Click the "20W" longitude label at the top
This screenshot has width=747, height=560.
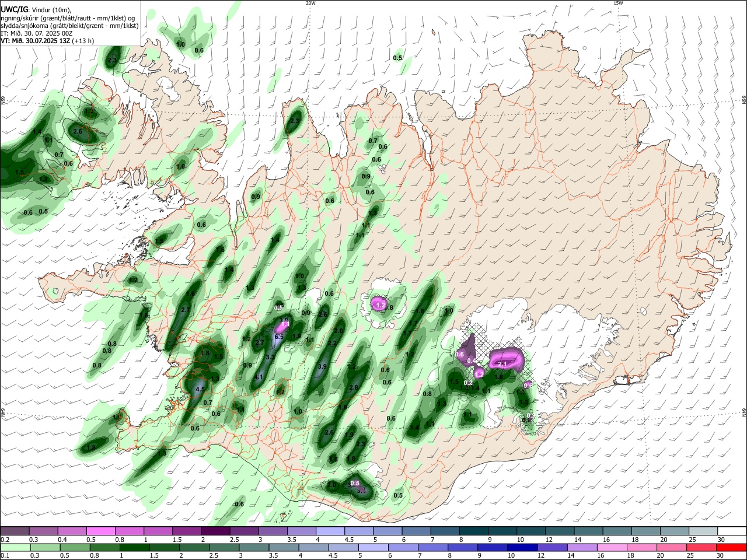310,3
